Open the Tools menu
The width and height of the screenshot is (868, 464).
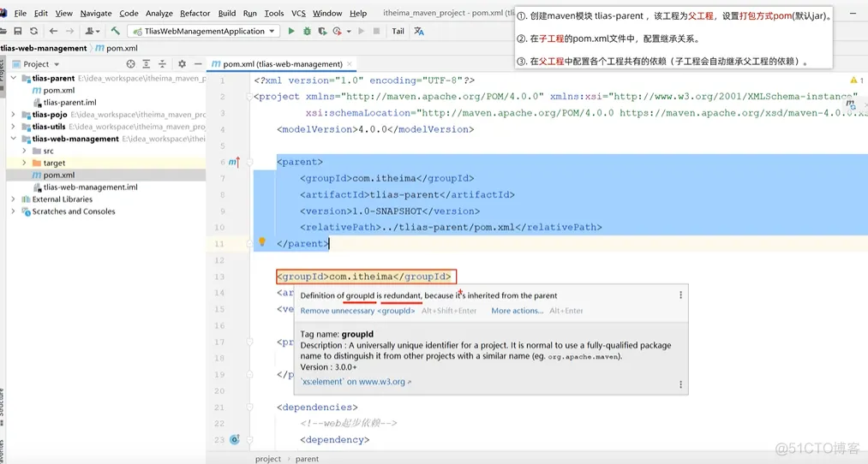(x=274, y=14)
